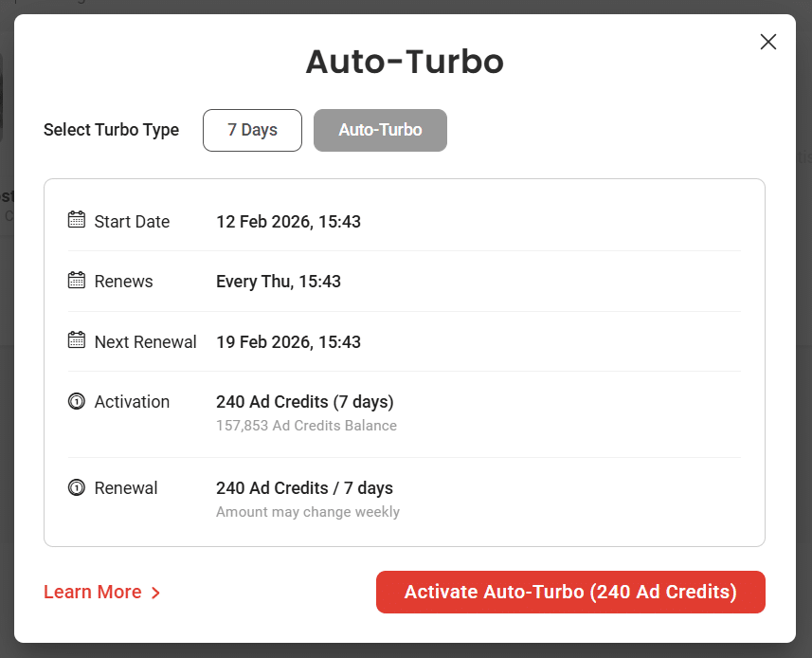Click the next renewal date 19 Feb 2026
812x658 pixels.
288,342
